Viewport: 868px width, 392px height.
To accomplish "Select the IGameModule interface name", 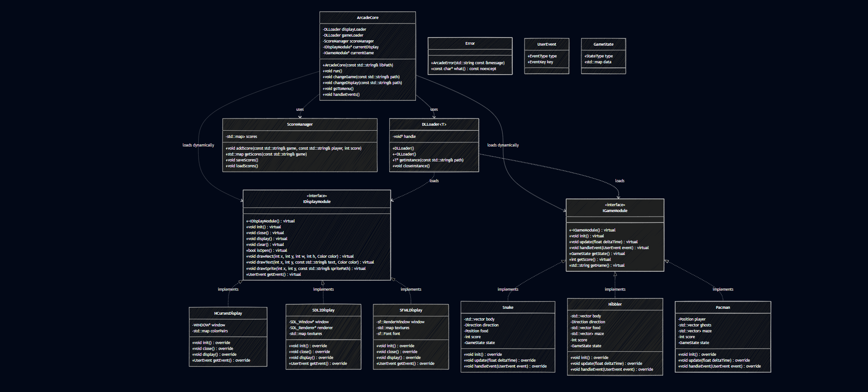I will coord(615,211).
